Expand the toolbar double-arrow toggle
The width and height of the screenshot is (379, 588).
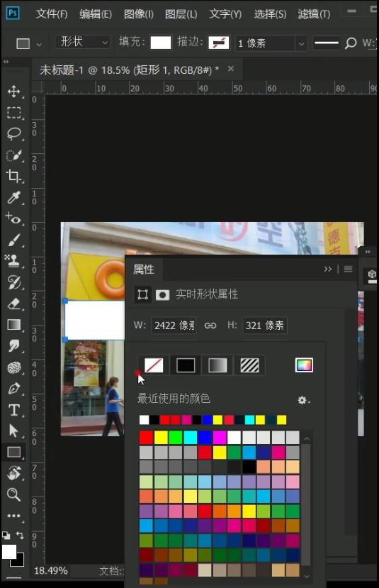[x=6, y=62]
